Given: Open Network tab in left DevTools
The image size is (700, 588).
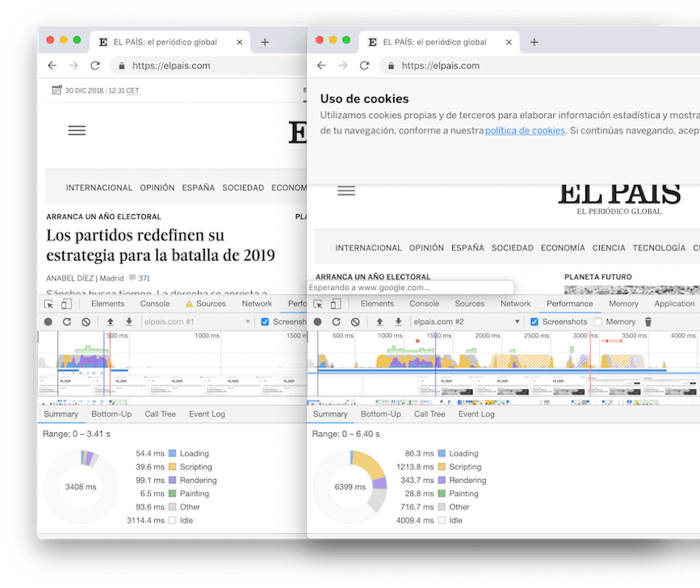Looking at the screenshot, I should click(x=257, y=304).
